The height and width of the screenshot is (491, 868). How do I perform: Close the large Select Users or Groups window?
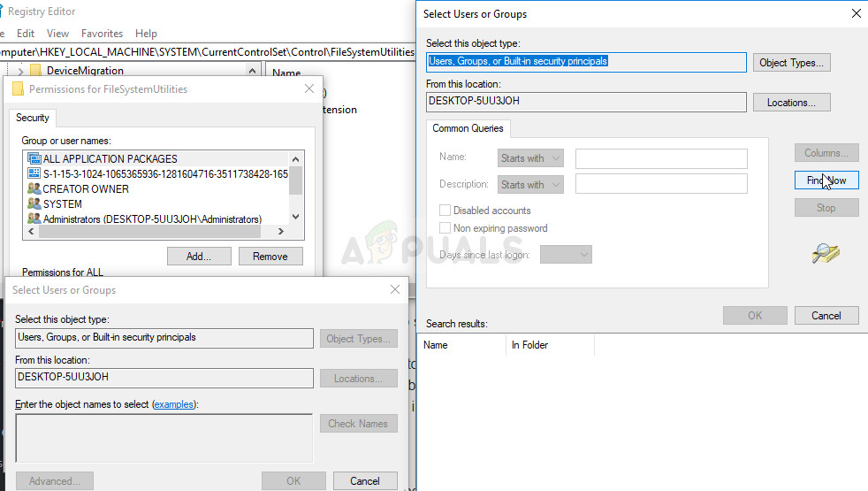click(x=856, y=13)
